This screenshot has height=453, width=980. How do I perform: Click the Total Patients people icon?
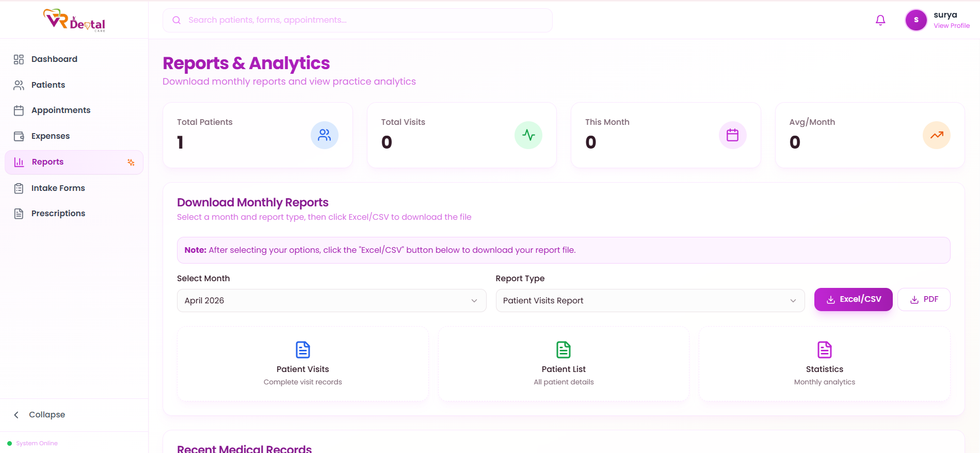click(x=324, y=135)
